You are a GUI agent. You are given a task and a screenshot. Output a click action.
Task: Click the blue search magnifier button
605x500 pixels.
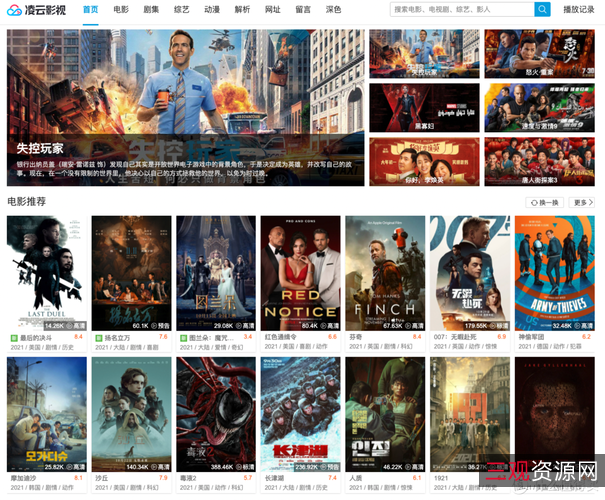pos(542,9)
